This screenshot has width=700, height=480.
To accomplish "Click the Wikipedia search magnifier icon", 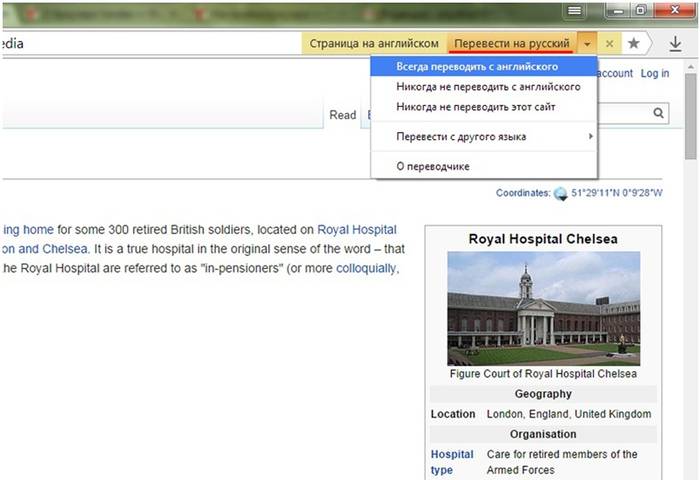I will (x=659, y=114).
